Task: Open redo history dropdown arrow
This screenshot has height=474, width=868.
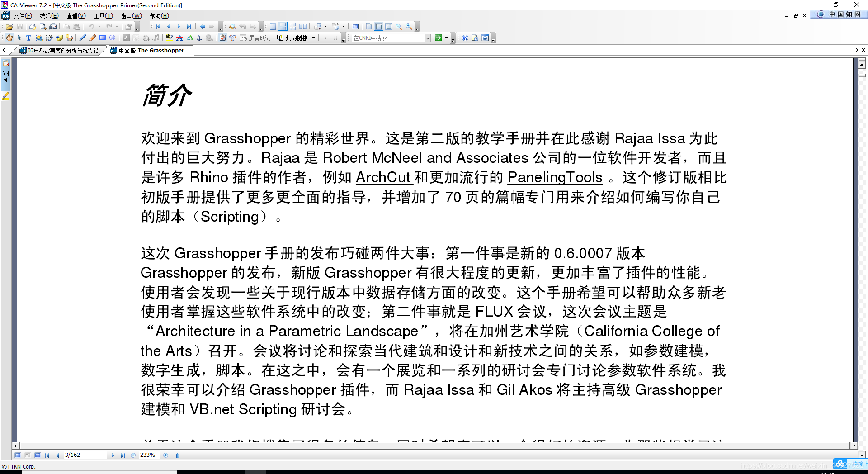Action: [117, 27]
